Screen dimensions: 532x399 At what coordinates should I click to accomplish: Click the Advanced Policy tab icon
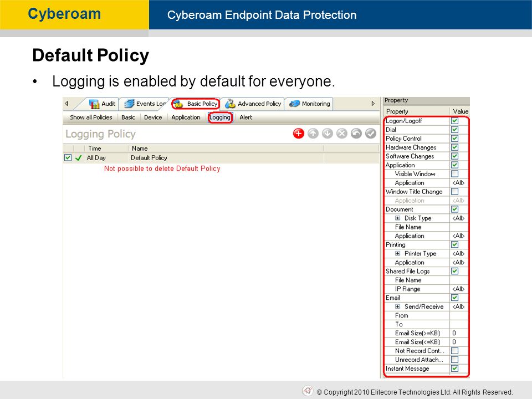(x=230, y=104)
